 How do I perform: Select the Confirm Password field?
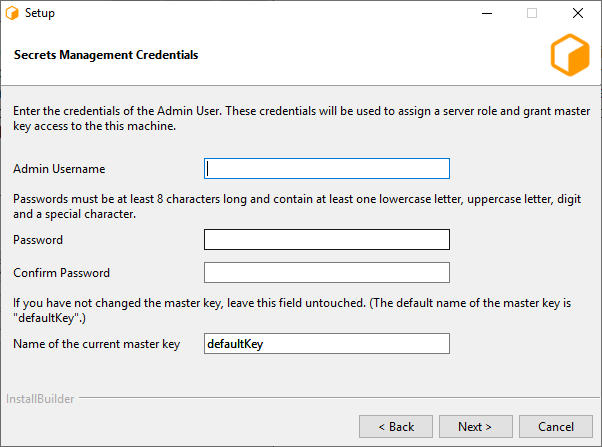[x=327, y=273]
